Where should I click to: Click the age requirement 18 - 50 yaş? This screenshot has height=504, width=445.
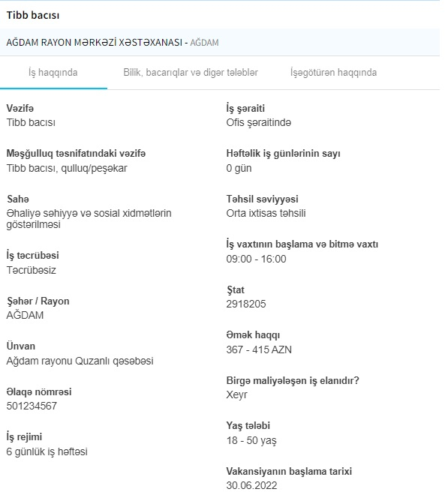251,440
